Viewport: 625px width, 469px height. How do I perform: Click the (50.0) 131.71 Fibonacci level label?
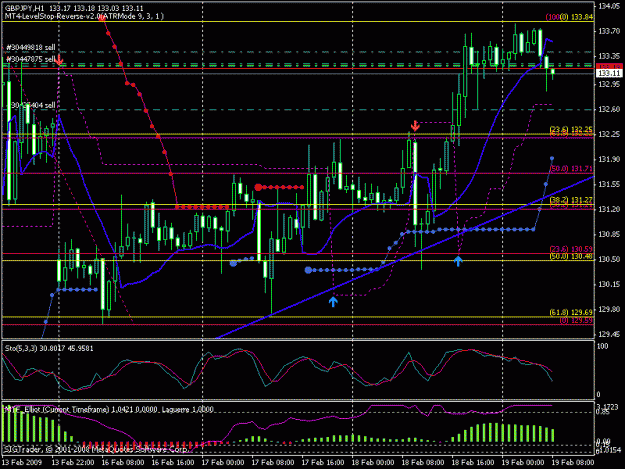click(x=571, y=169)
